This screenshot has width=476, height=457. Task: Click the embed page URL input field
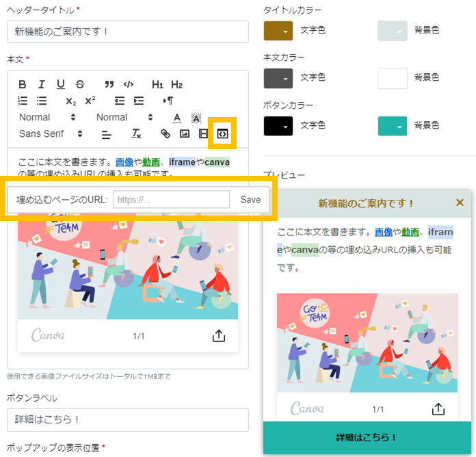coord(172,200)
